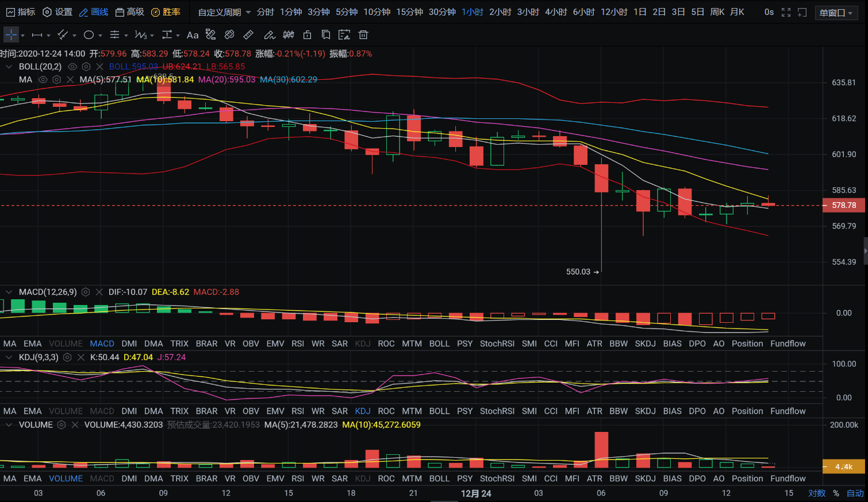The width and height of the screenshot is (868, 502).
Task: Select the freehand brush drawing tool
Action: (269, 35)
